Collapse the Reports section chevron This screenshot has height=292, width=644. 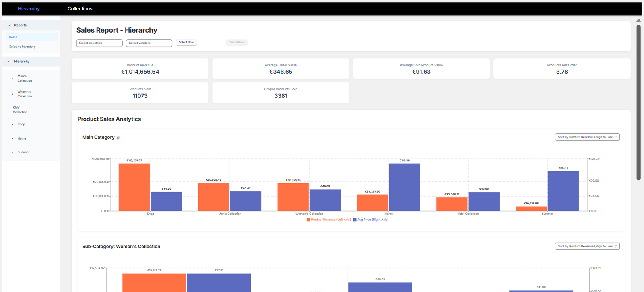pos(9,25)
